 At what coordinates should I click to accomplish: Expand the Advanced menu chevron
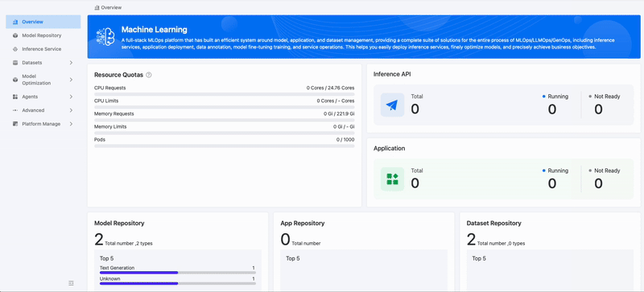(71, 110)
